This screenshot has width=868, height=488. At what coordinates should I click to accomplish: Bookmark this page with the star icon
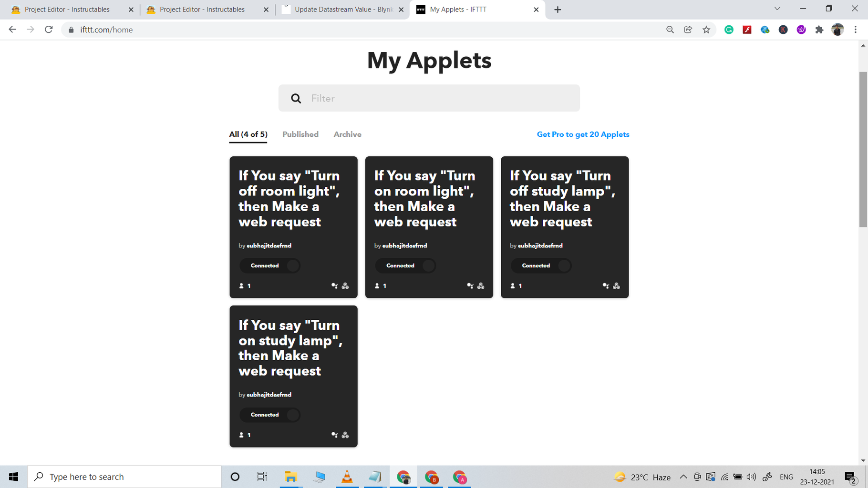[706, 29]
